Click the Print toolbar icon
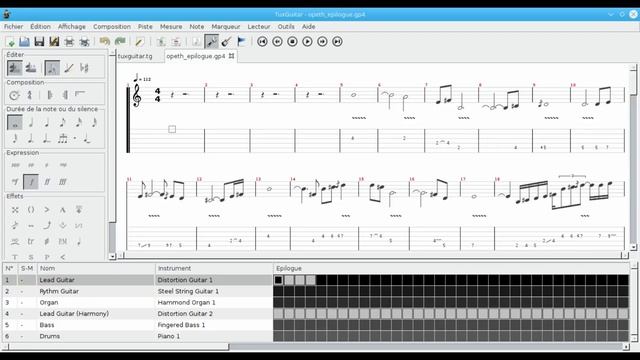Image resolution: width=640 pixels, height=360 pixels. [69, 42]
